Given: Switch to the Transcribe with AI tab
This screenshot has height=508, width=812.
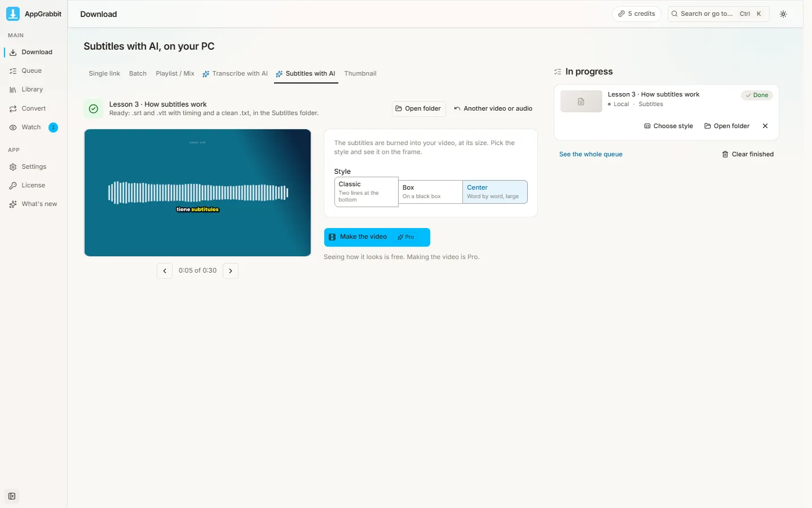Looking at the screenshot, I should point(235,73).
